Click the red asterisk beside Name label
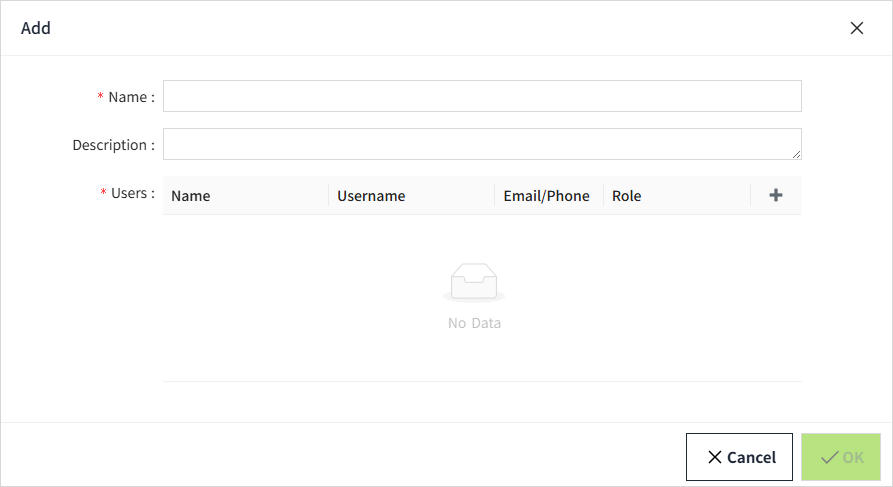Image resolution: width=893 pixels, height=487 pixels. click(100, 98)
